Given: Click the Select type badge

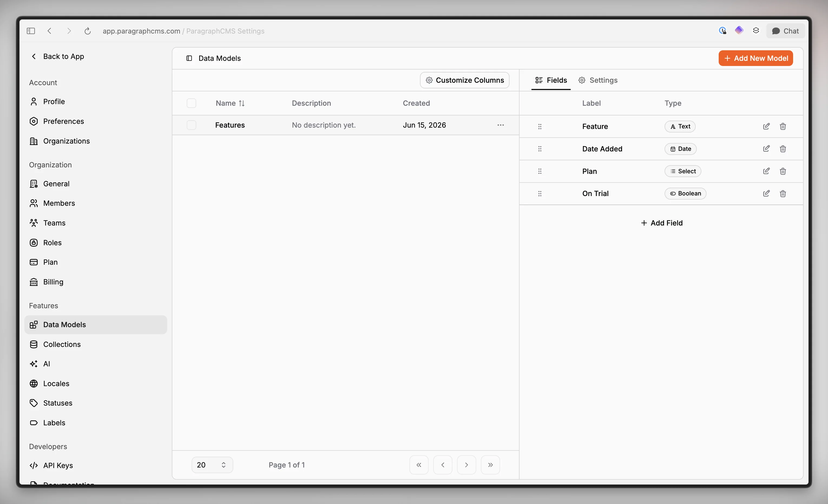Looking at the screenshot, I should pyautogui.click(x=682, y=171).
